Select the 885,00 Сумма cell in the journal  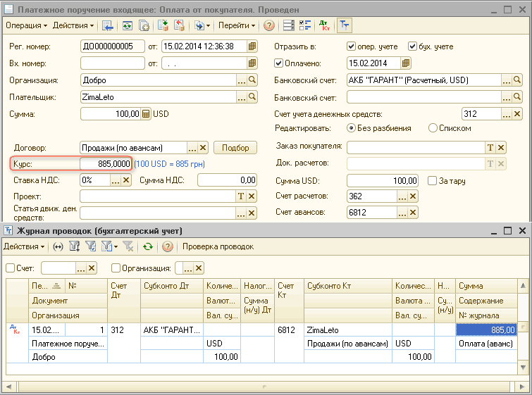pos(487,330)
